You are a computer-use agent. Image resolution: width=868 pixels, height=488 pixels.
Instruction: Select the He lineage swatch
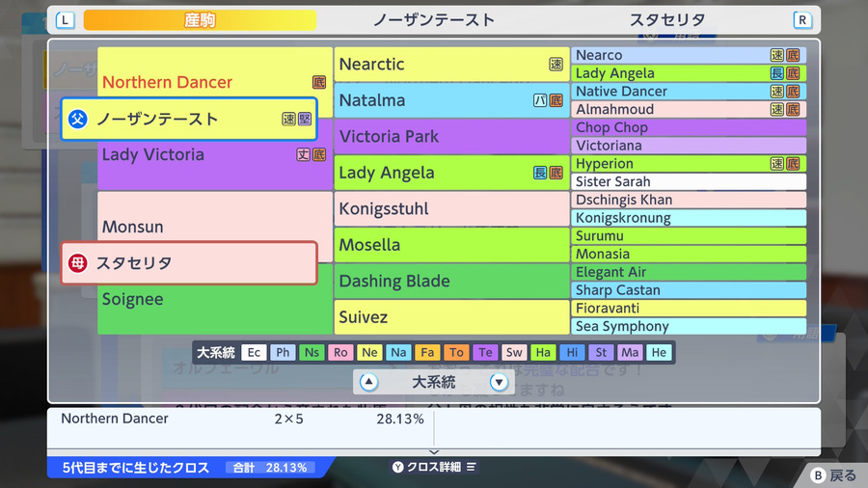coord(659,352)
